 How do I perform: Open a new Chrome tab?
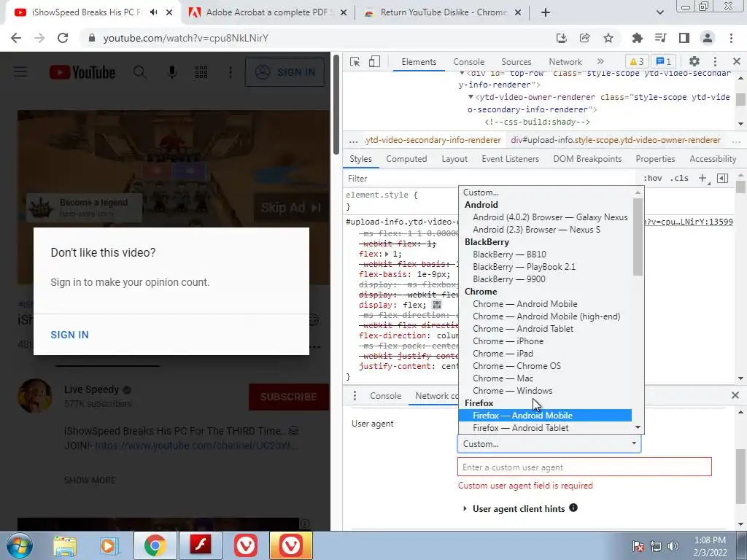pos(546,12)
